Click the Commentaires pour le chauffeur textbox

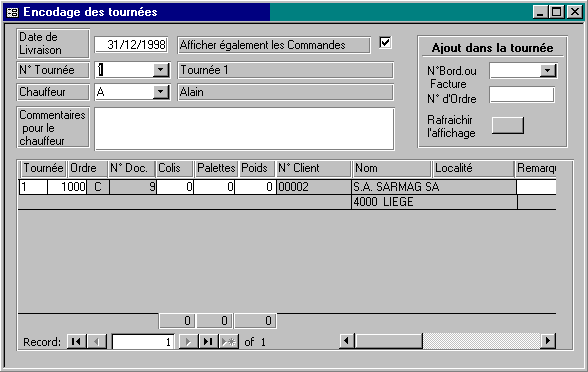click(244, 129)
